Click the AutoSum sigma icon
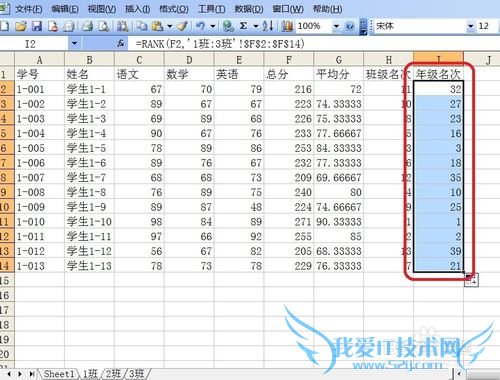Image resolution: width=500 pixels, height=380 pixels. click(x=244, y=26)
